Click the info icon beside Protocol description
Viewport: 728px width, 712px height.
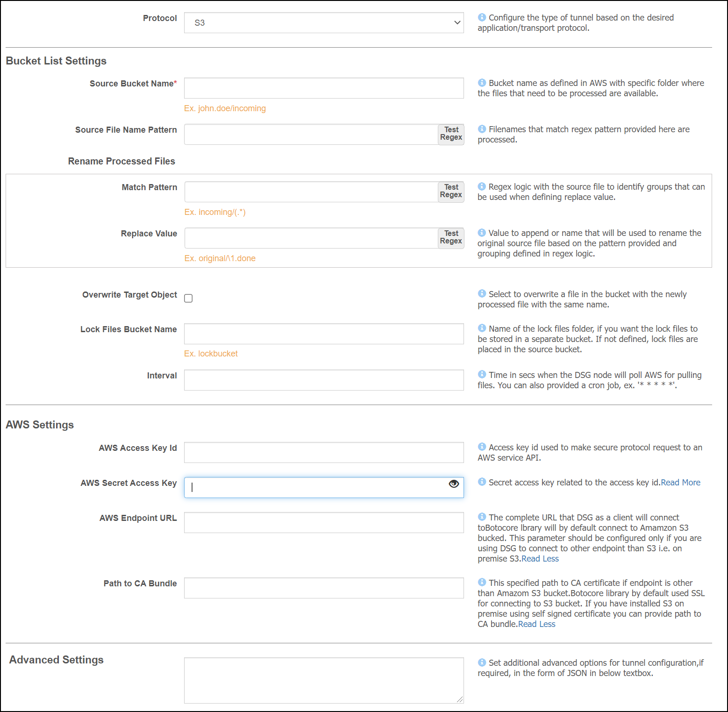481,17
